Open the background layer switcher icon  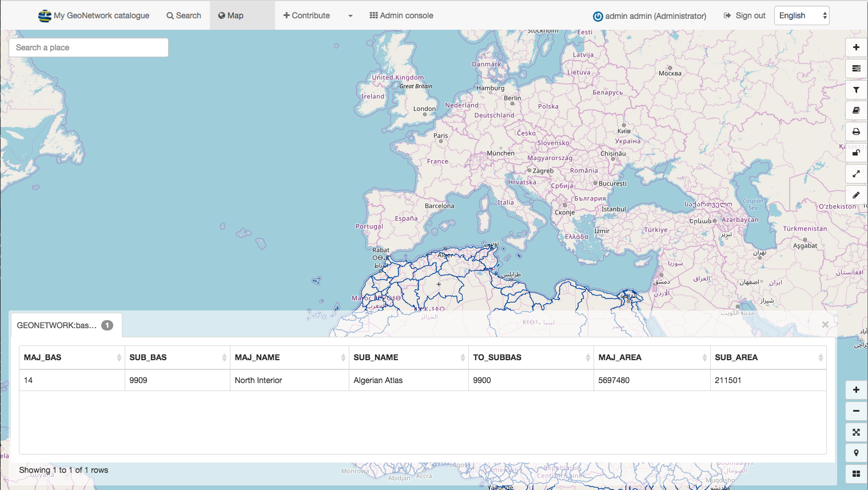click(x=855, y=473)
